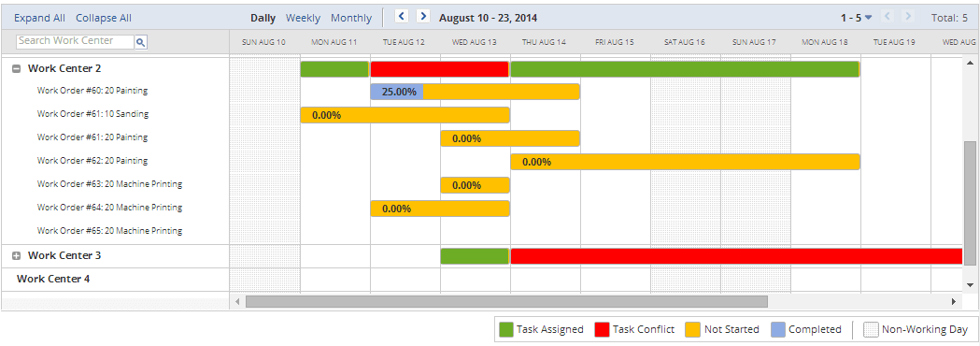This screenshot has height=346, width=980.
Task: Click Collapse All link
Action: (x=104, y=18)
